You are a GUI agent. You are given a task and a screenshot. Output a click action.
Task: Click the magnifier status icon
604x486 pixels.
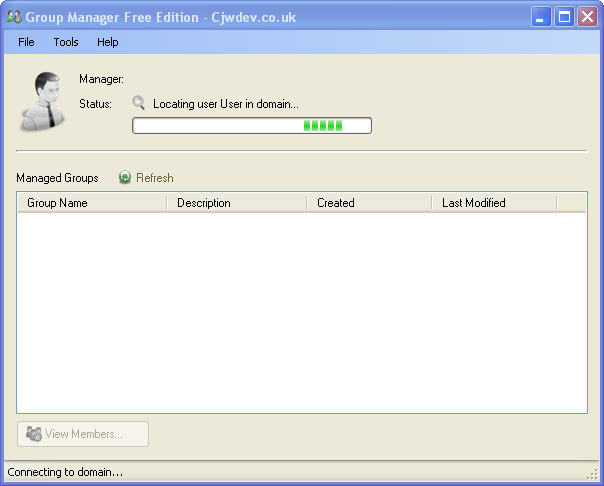point(138,103)
